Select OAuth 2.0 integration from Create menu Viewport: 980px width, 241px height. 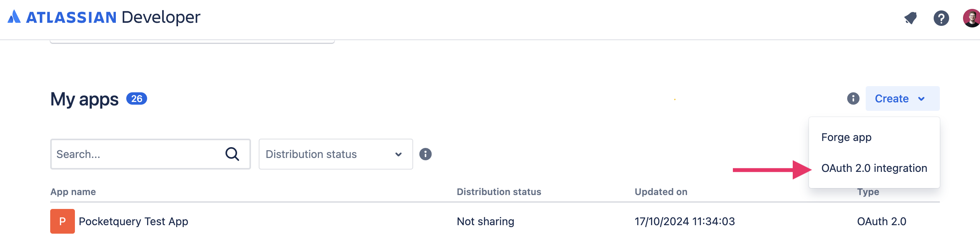[x=874, y=168]
